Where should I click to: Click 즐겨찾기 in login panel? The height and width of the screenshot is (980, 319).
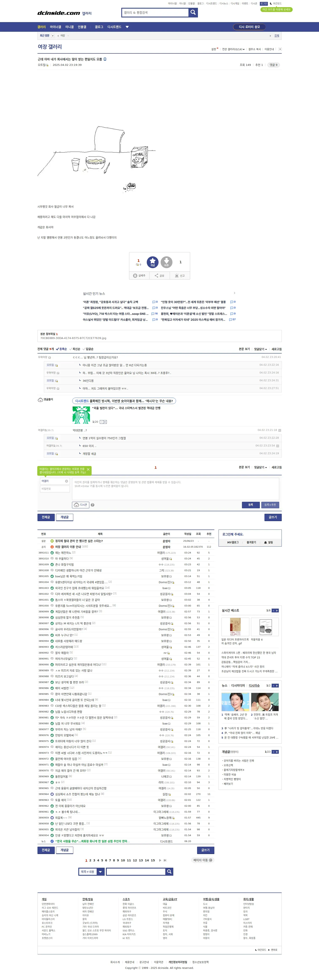click(x=251, y=543)
